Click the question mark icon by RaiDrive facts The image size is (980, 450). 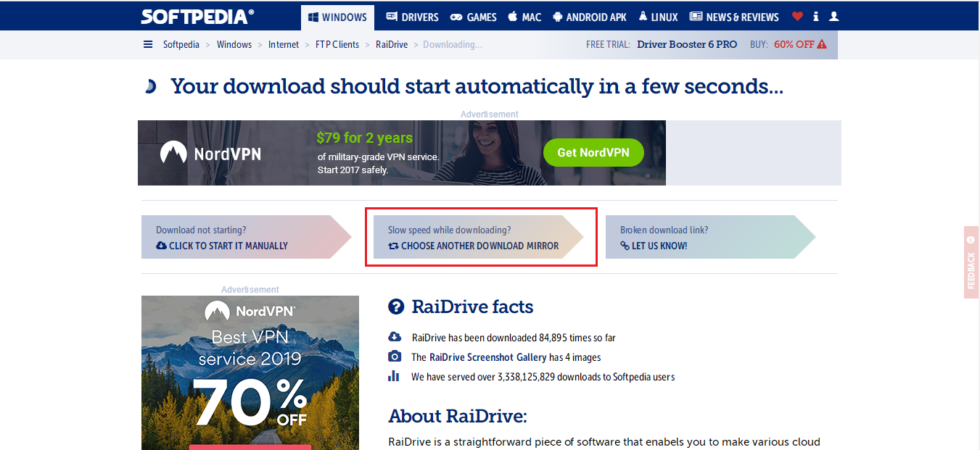click(396, 307)
